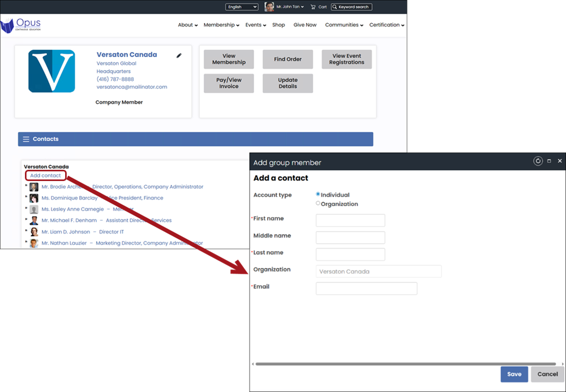The image size is (566, 392).
Task: Expand the Membership menu
Action: click(221, 25)
